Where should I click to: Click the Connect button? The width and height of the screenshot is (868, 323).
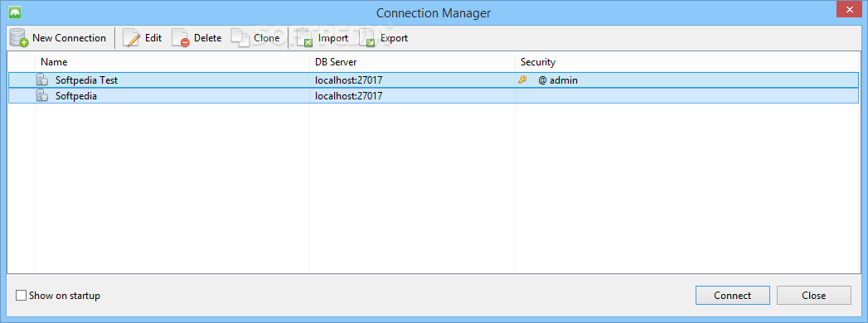[x=732, y=296]
